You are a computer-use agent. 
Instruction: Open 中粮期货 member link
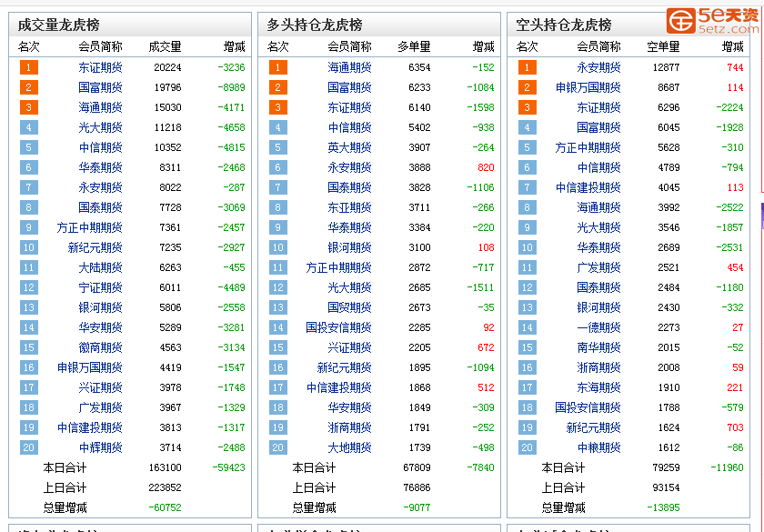(x=598, y=447)
